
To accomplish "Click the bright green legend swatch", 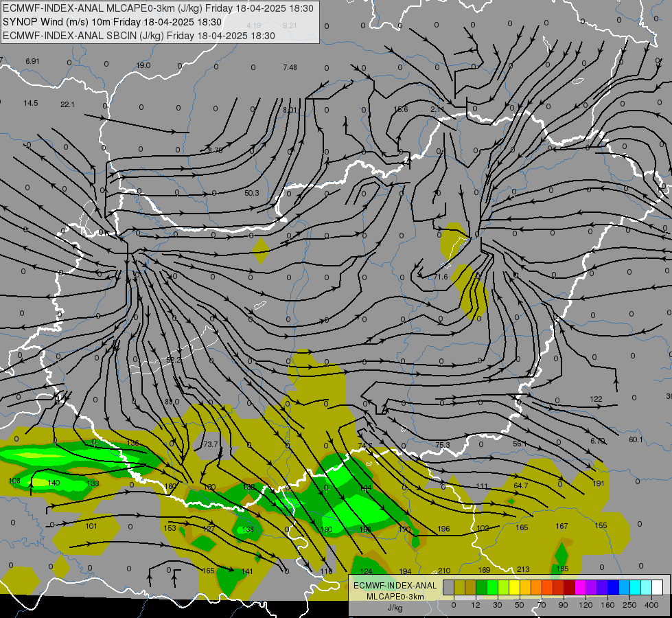I will [x=492, y=587].
